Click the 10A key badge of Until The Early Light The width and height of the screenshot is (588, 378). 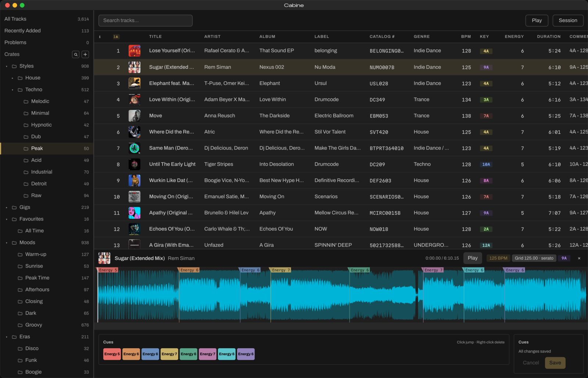click(486, 164)
